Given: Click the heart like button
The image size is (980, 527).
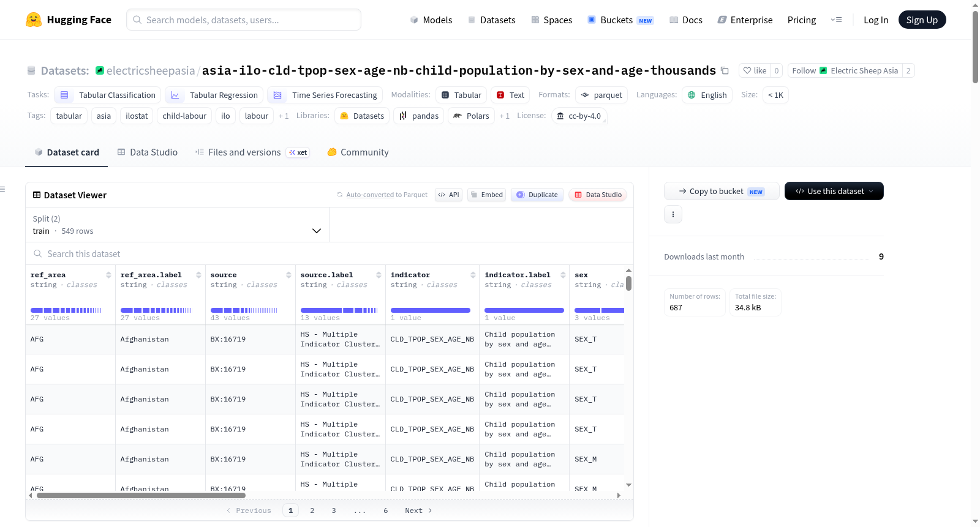Looking at the screenshot, I should 755,70.
